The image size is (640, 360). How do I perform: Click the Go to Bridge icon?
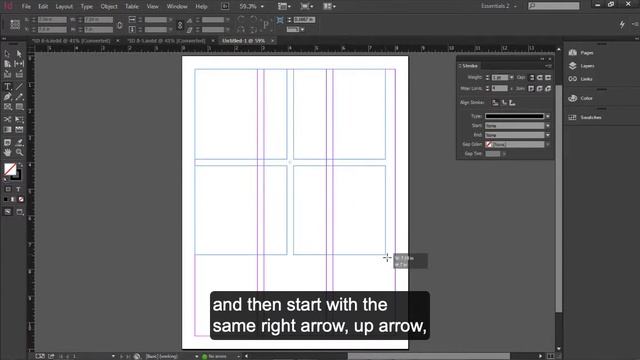point(225,7)
